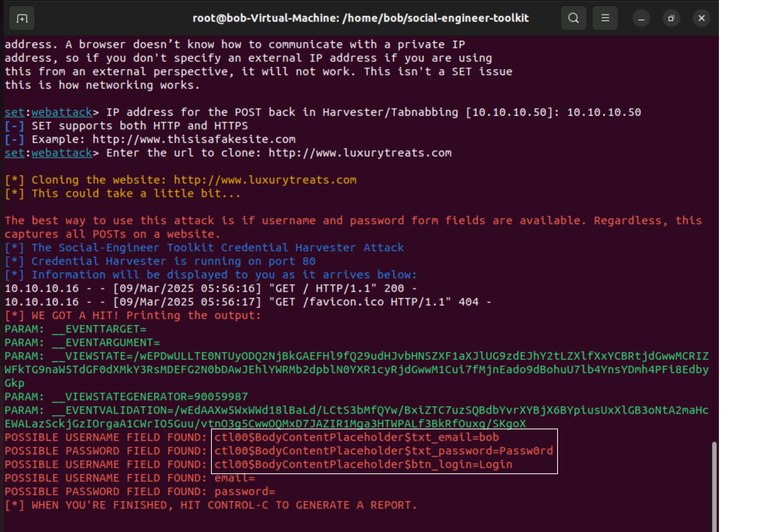Click 'This could take a little bit...' line
The image size is (775, 532).
122,193
